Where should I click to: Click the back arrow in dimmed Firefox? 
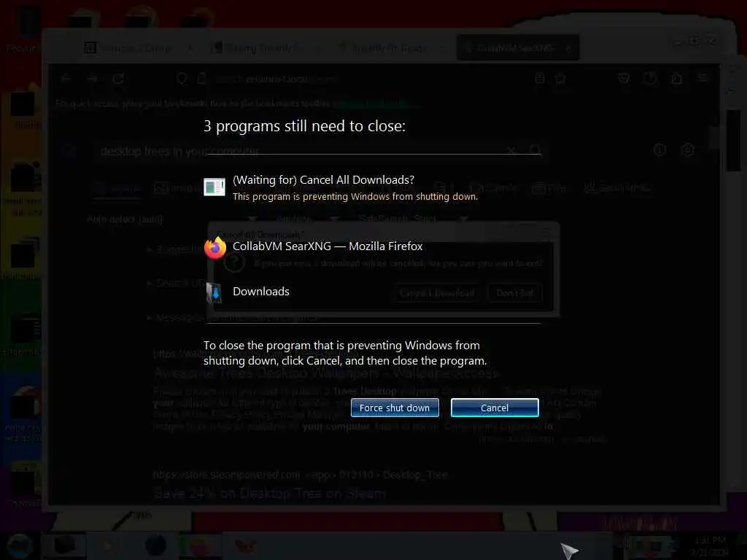coord(66,79)
